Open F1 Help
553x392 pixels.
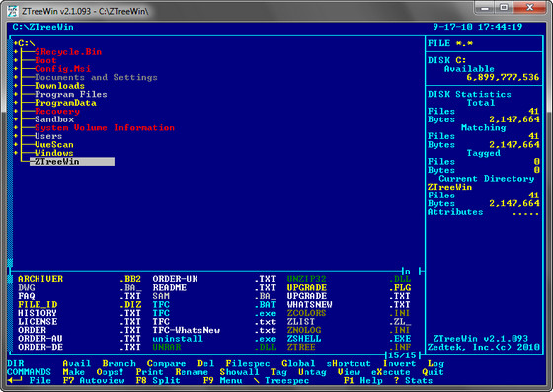(363, 381)
